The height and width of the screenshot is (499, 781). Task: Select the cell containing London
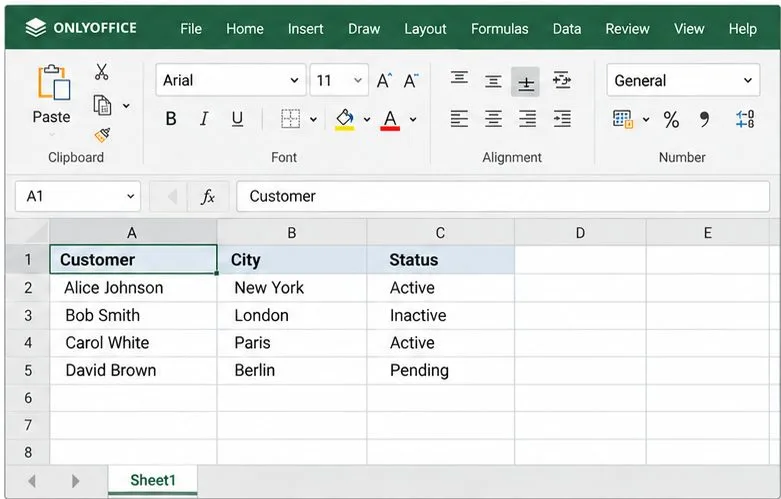point(292,315)
